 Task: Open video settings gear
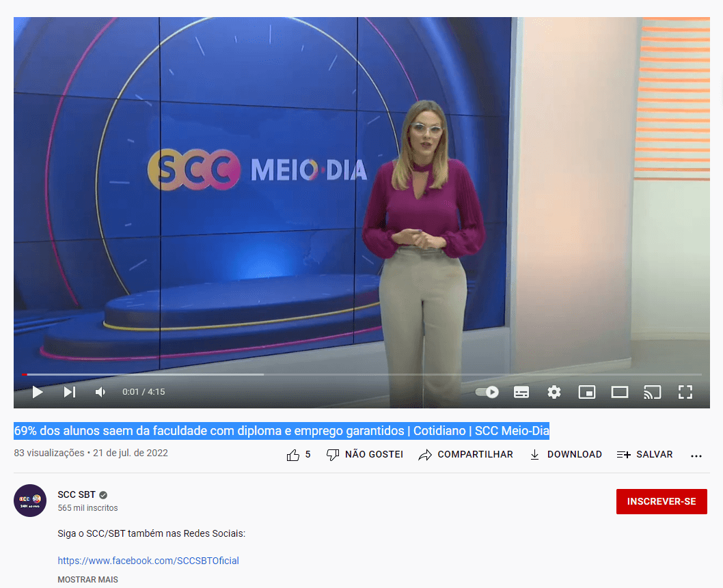(554, 392)
